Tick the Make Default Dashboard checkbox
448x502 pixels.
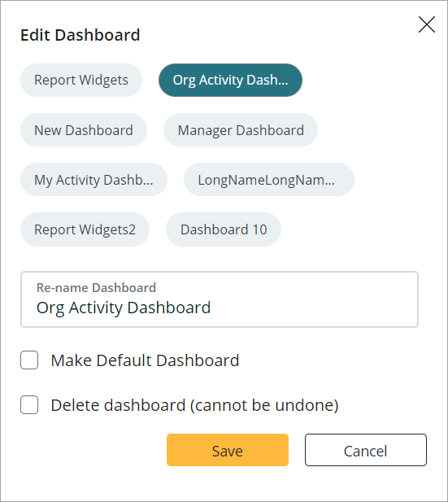[x=29, y=360]
